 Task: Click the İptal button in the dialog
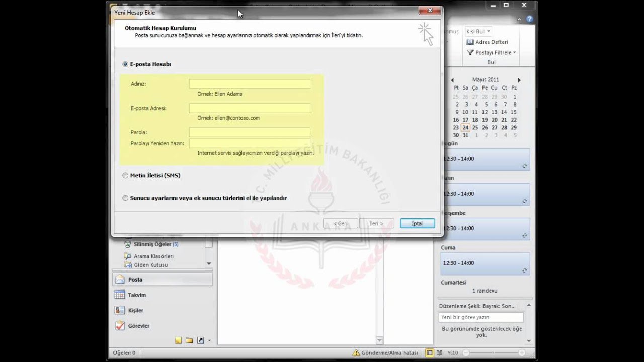click(417, 223)
